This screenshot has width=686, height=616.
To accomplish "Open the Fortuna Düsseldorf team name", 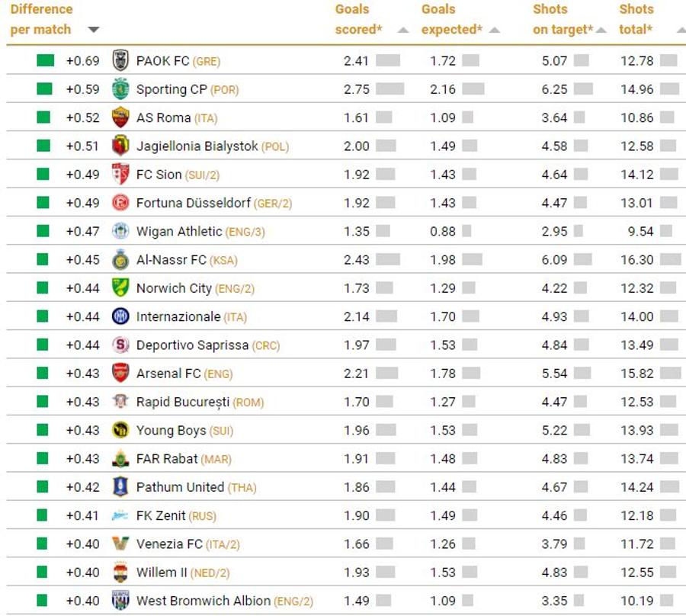I will pos(194,203).
